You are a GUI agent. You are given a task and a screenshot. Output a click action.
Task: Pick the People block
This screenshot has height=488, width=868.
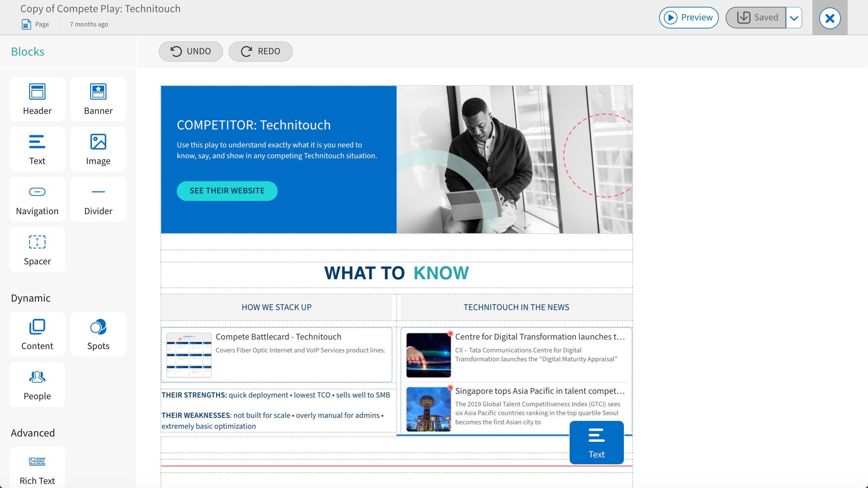37,384
